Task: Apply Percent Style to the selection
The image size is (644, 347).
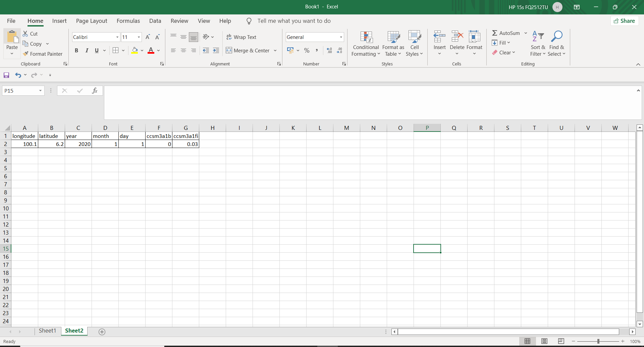Action: click(x=307, y=50)
